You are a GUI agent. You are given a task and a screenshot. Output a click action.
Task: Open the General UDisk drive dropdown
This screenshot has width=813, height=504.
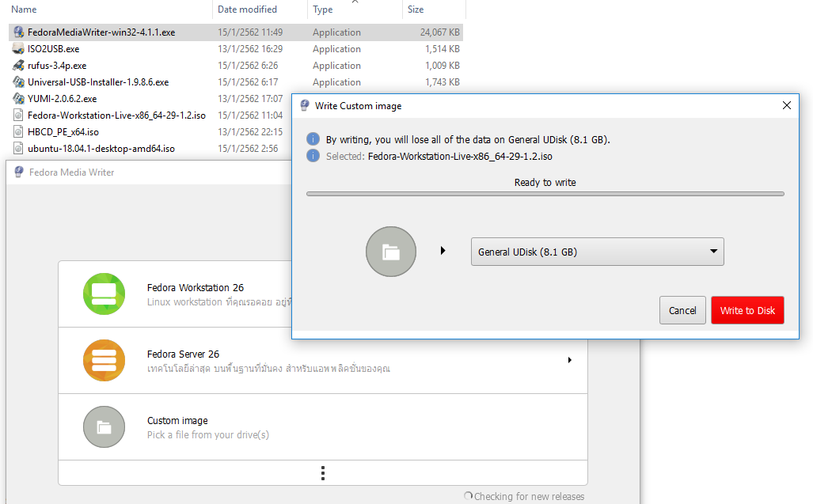click(597, 252)
